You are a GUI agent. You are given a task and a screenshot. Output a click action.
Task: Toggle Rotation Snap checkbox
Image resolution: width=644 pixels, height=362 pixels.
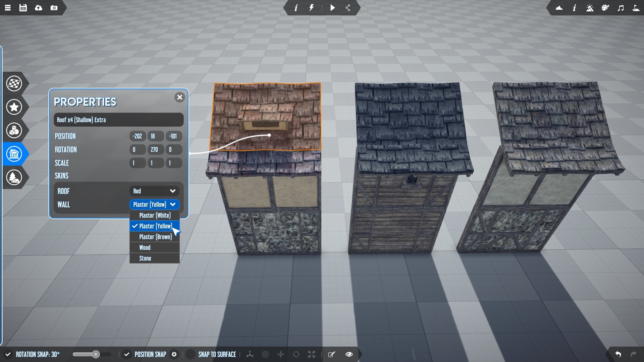(x=8, y=354)
